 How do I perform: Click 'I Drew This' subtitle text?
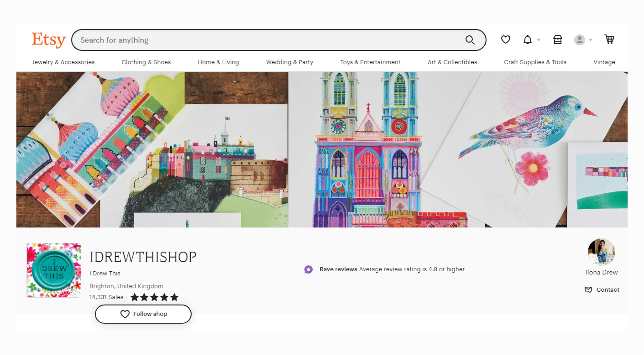click(x=105, y=273)
